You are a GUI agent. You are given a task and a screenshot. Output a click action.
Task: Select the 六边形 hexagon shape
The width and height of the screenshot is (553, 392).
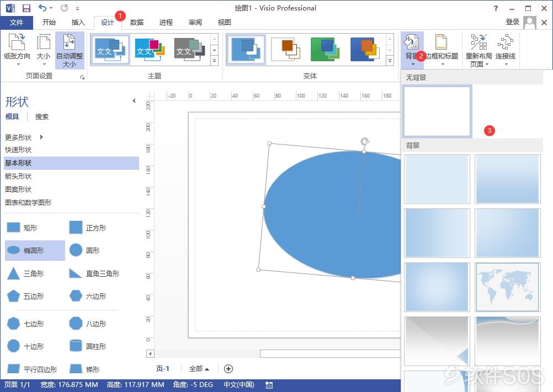pyautogui.click(x=88, y=296)
